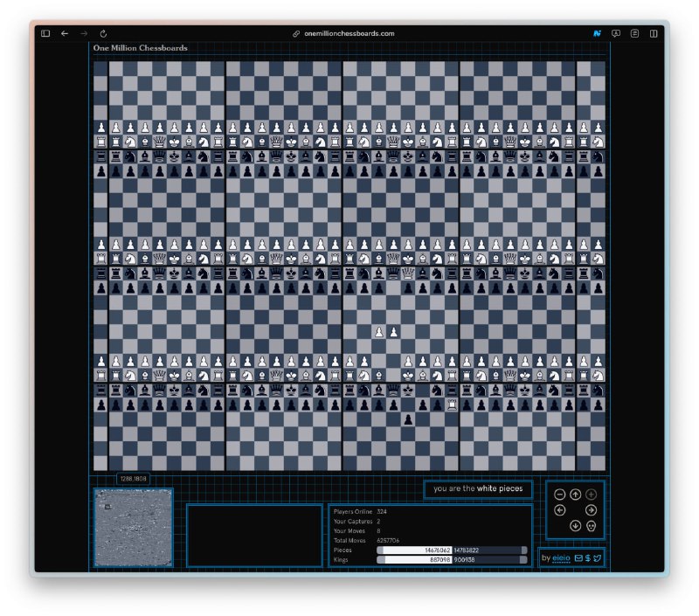Open the Twitter bird icon link

coord(598,558)
